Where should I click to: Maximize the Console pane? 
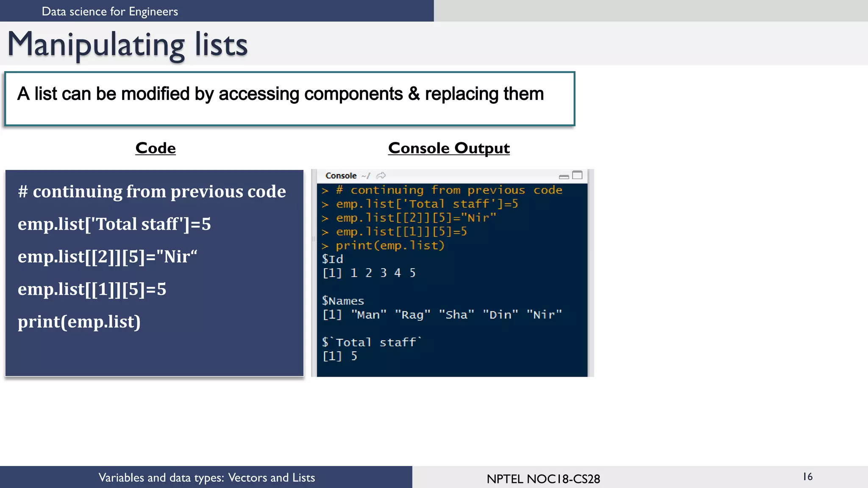coord(577,175)
